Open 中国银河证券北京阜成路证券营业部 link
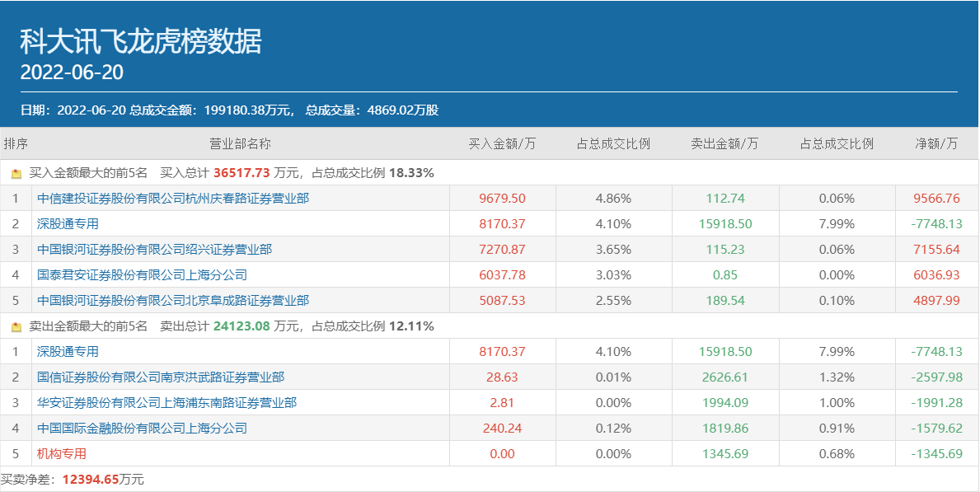Screen dimensions: 980x492 click(x=173, y=301)
